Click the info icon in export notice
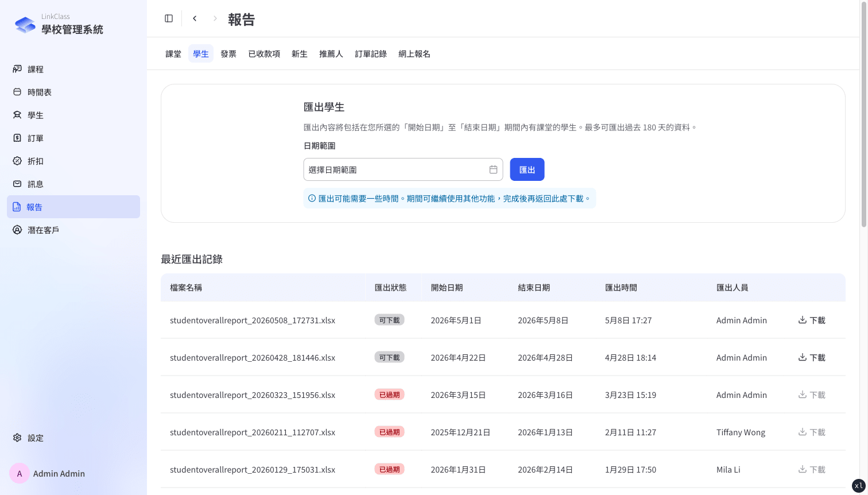The height and width of the screenshot is (495, 868). pyautogui.click(x=312, y=198)
